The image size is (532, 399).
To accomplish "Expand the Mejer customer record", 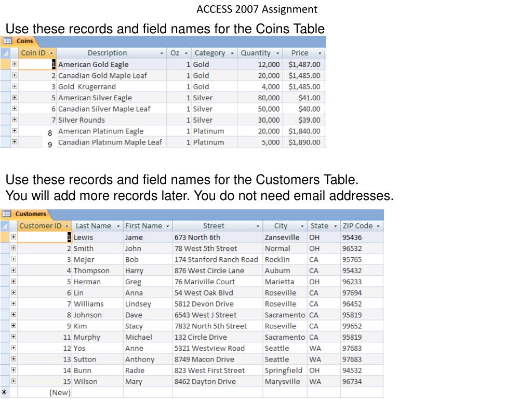I will point(13,259).
